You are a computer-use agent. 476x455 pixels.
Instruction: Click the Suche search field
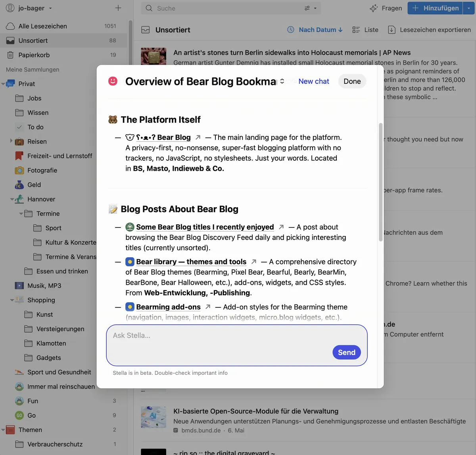click(231, 8)
